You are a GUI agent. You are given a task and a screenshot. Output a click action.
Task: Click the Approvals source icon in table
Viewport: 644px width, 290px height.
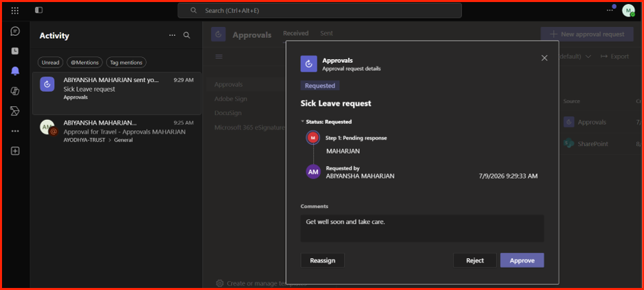[x=569, y=122]
